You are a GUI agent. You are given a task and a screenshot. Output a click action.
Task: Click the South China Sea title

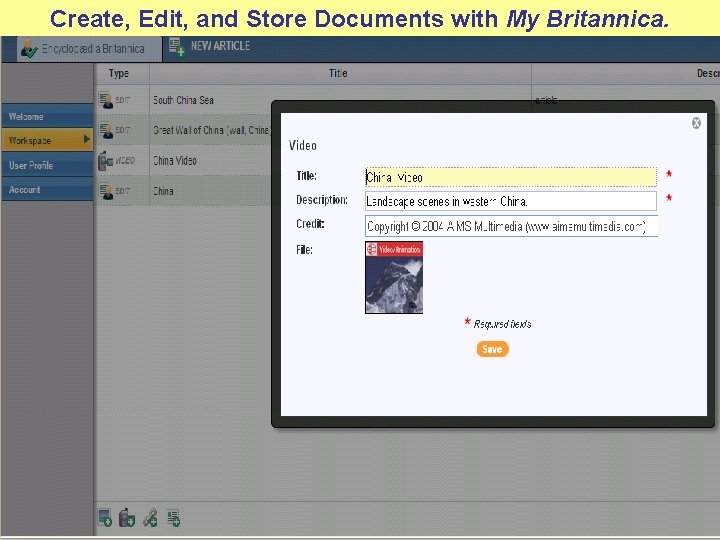tap(183, 100)
